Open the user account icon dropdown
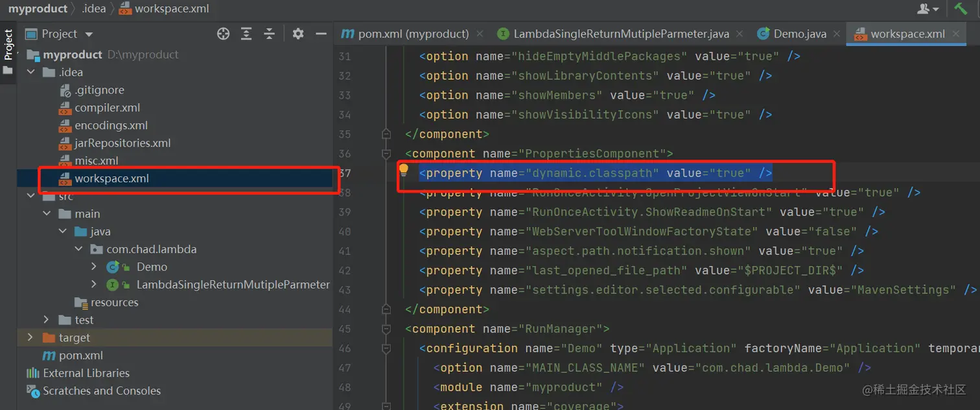Screen dimensions: 980x410 [x=928, y=8]
